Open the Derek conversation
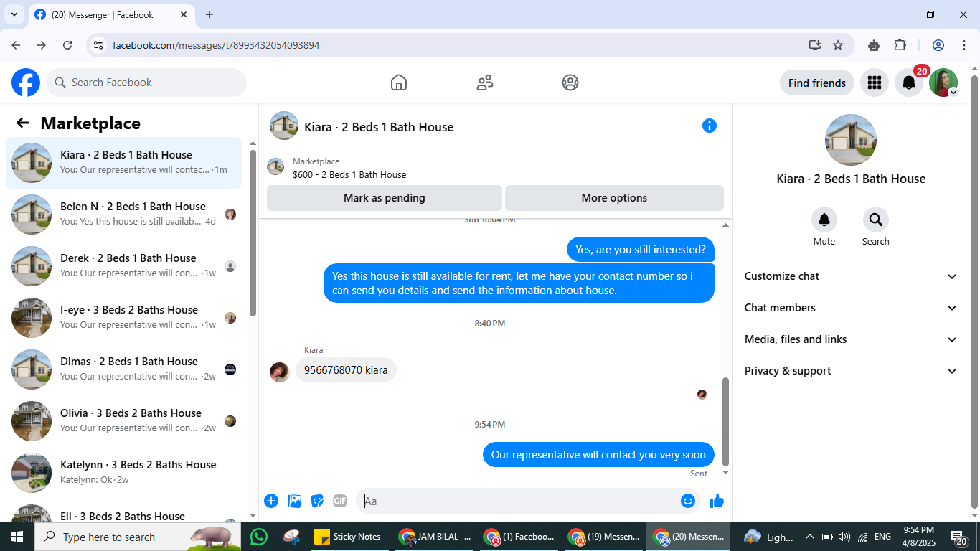 pyautogui.click(x=123, y=266)
